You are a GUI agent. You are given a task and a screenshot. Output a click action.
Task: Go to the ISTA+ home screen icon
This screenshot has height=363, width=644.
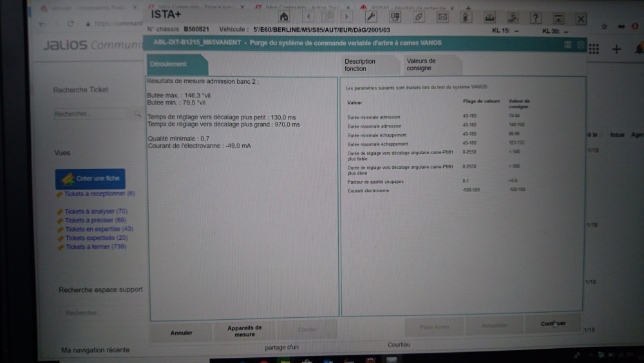click(284, 17)
